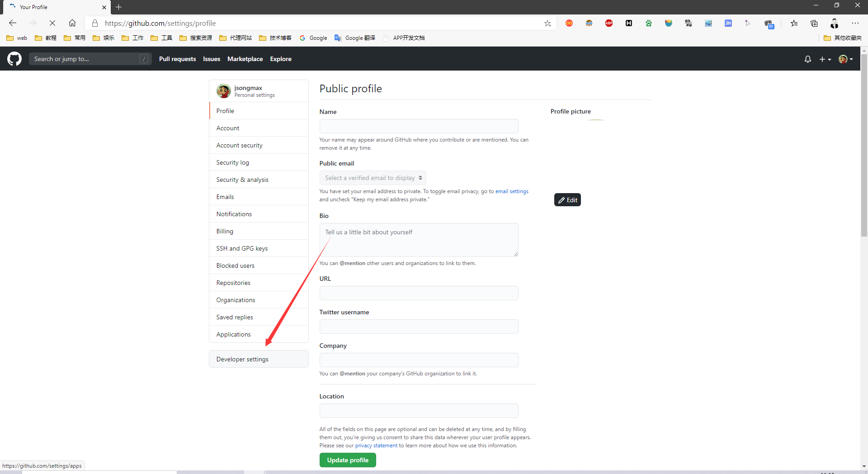This screenshot has height=474, width=868.
Task: Open the Select a verified email dropdown
Action: 373,178
